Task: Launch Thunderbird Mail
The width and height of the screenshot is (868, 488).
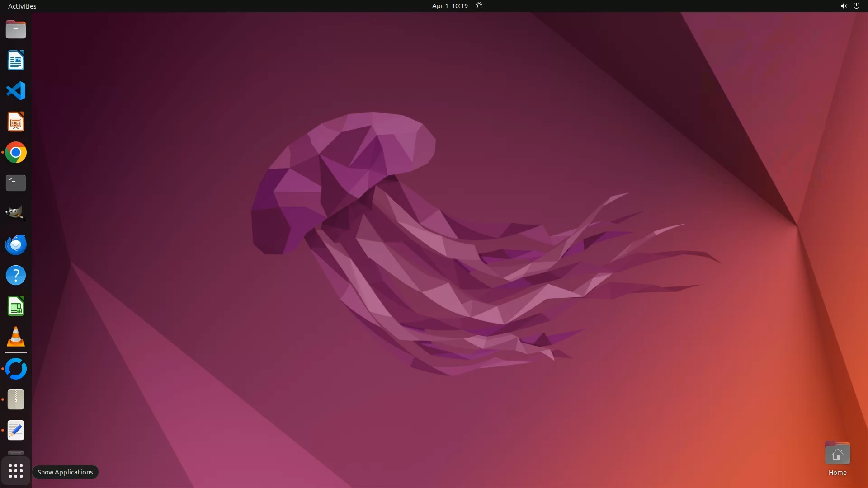Action: tap(16, 245)
